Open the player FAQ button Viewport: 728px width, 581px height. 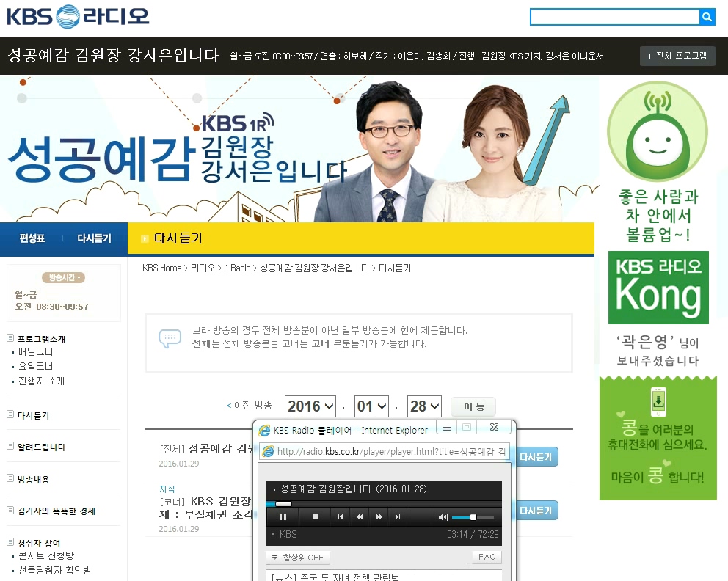(x=487, y=556)
